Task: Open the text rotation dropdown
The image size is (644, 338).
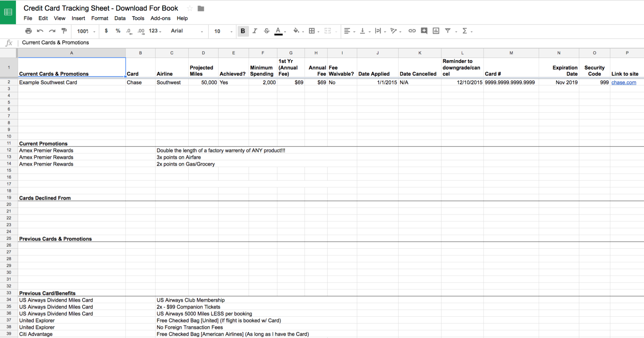Action: pos(396,31)
